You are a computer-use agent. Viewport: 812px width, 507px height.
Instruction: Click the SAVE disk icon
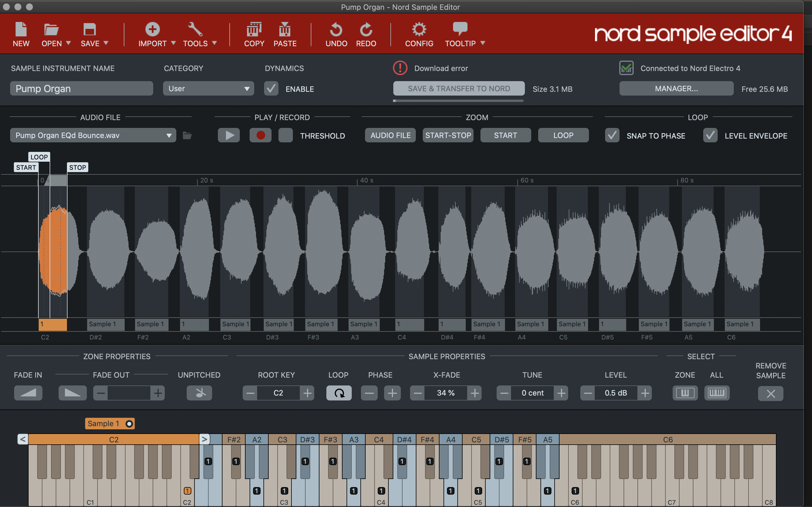[x=89, y=29]
